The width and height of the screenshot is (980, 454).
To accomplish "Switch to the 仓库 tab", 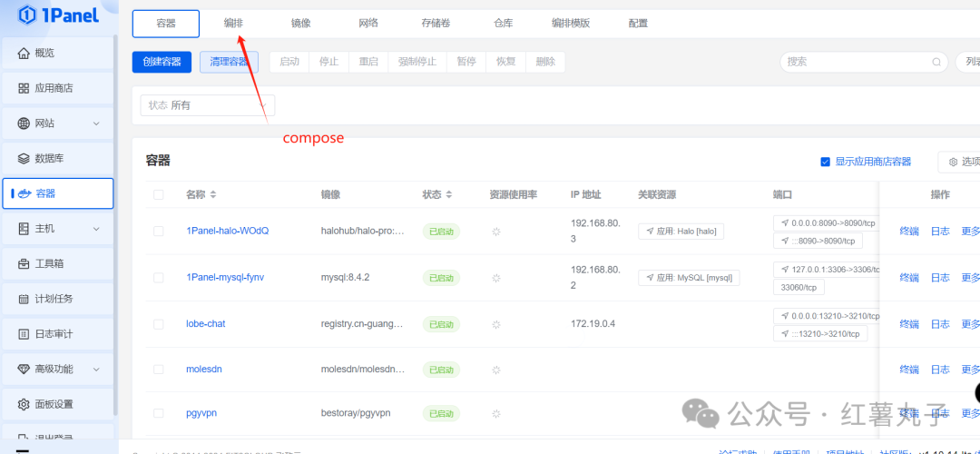I will pyautogui.click(x=503, y=24).
